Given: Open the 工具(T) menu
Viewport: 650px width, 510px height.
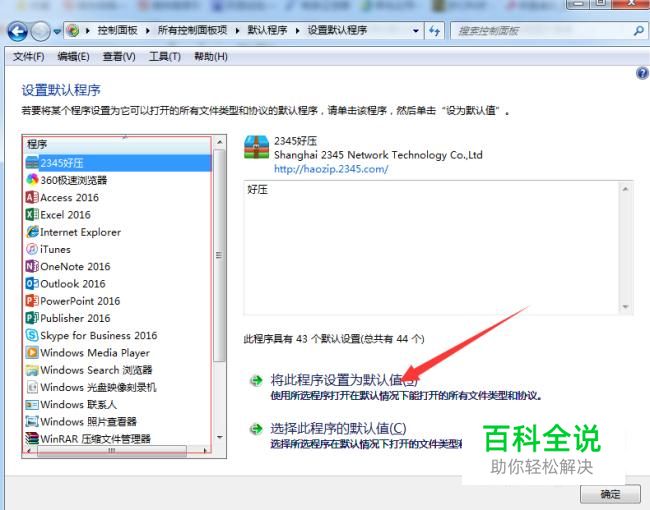Looking at the screenshot, I should click(165, 56).
